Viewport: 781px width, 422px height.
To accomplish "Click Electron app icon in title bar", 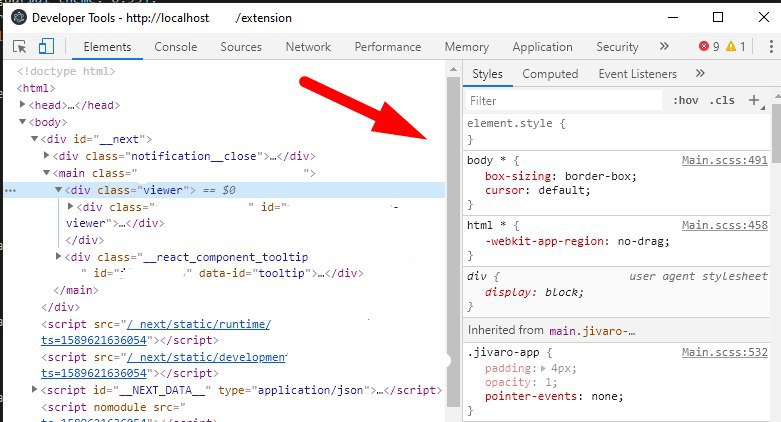I will click(x=19, y=18).
